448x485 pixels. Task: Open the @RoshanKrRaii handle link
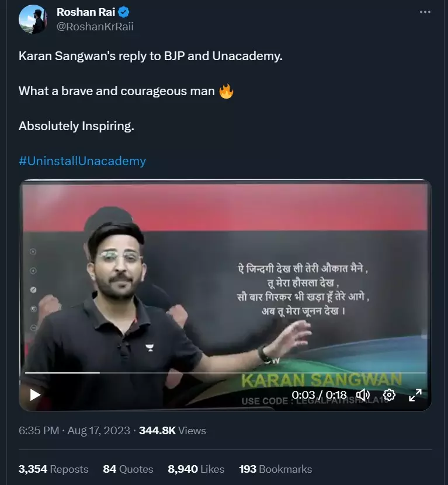(x=95, y=27)
